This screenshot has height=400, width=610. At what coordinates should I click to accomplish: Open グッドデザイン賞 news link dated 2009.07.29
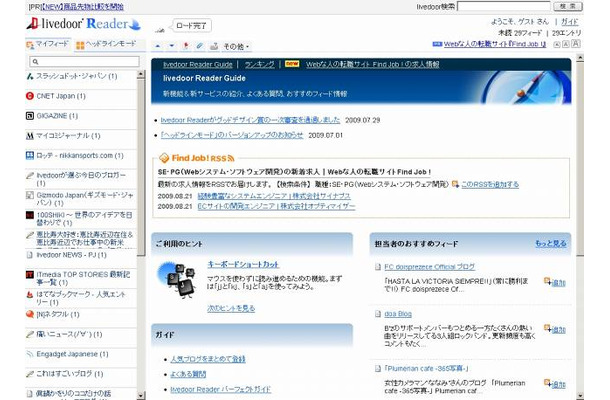point(250,120)
